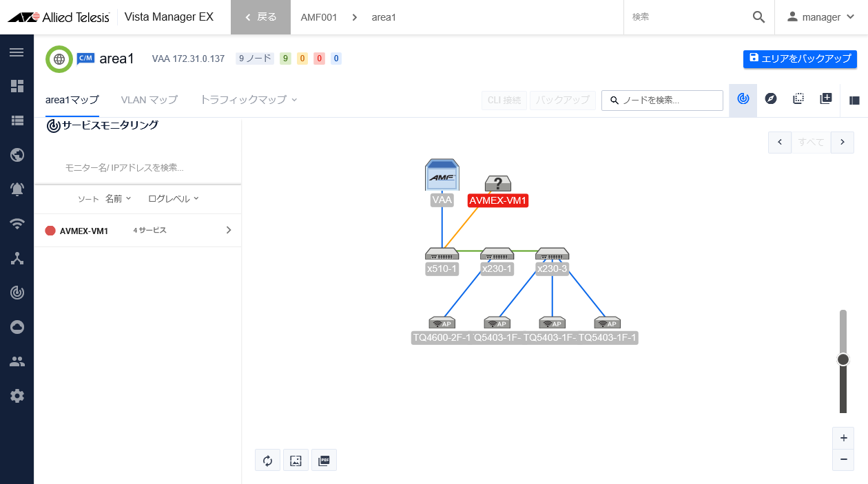Open the manager user dropdown

pyautogui.click(x=821, y=17)
